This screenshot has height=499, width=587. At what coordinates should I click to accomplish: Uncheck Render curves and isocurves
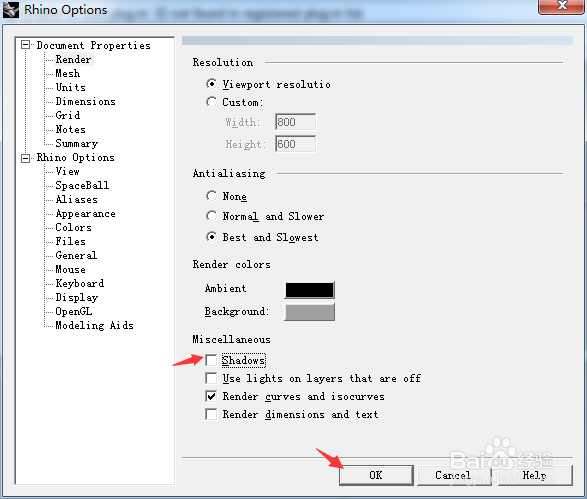click(x=211, y=396)
